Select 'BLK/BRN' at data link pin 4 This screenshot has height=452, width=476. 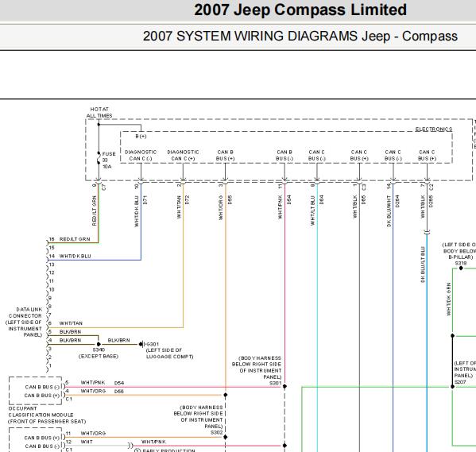70,340
